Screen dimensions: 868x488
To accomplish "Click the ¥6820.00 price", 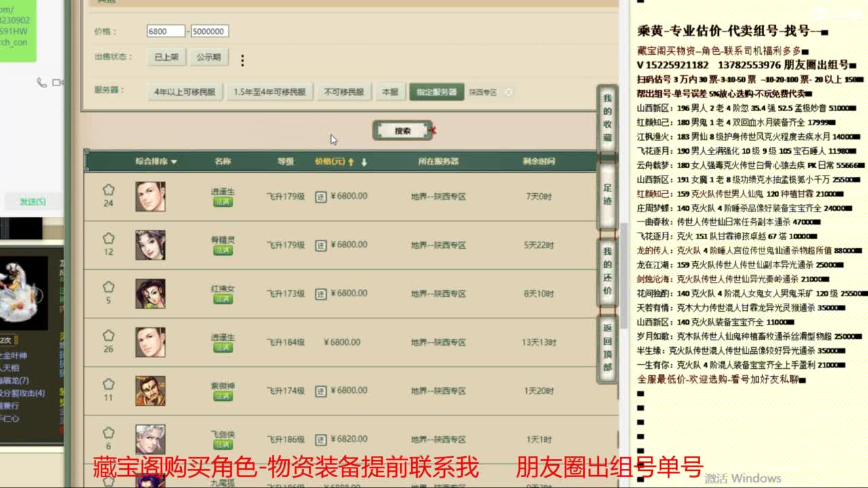I will click(349, 439).
